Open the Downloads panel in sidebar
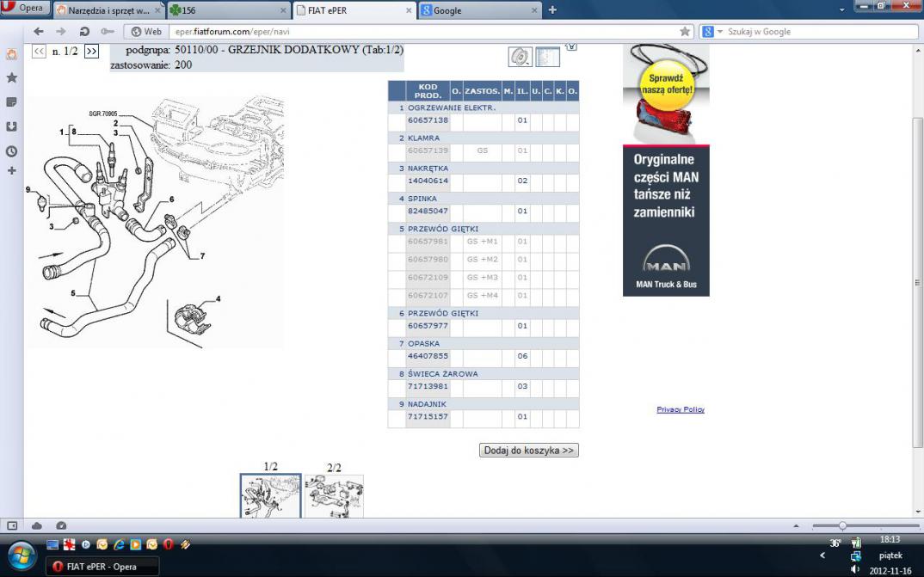The height and width of the screenshot is (577, 924). (x=11, y=126)
